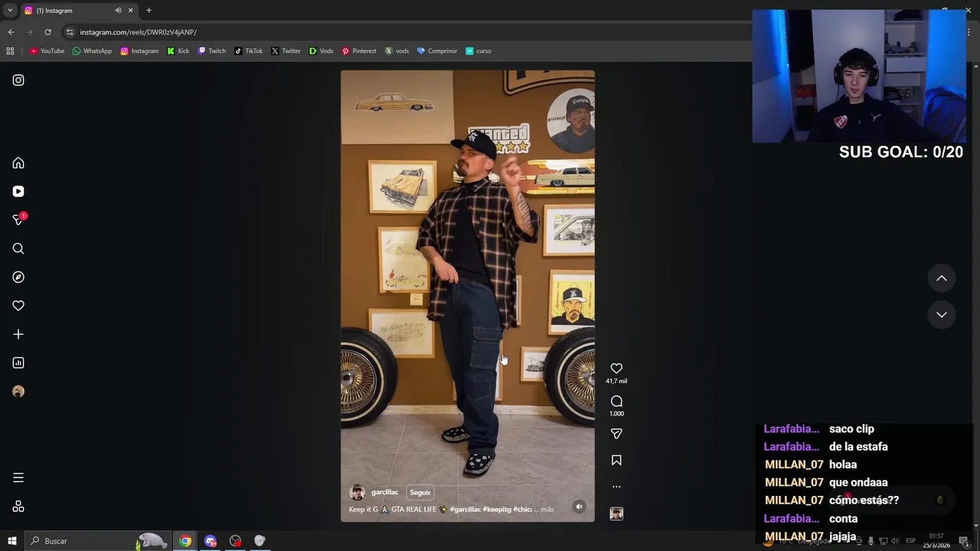Open the WhatsApp bookmark
Screen dimensions: 980x551
92,51
